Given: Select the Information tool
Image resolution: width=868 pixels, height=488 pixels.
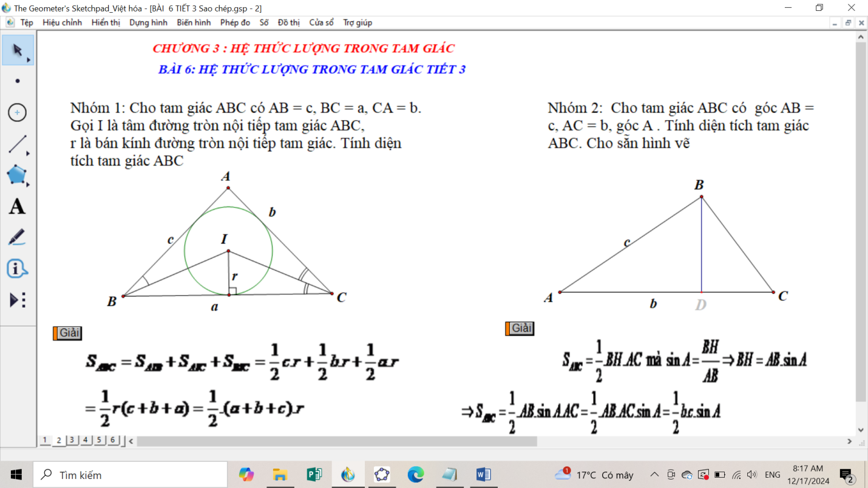Looking at the screenshot, I should pos(17,268).
